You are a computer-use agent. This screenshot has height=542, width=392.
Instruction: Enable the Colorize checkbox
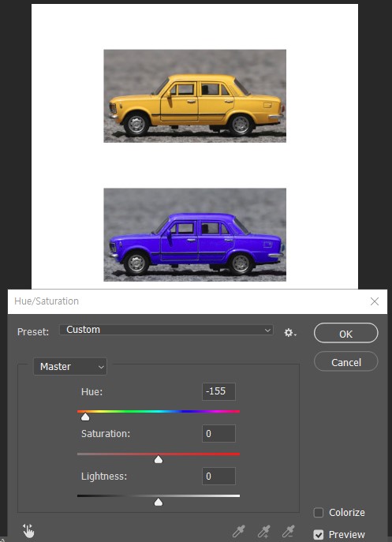(x=319, y=512)
